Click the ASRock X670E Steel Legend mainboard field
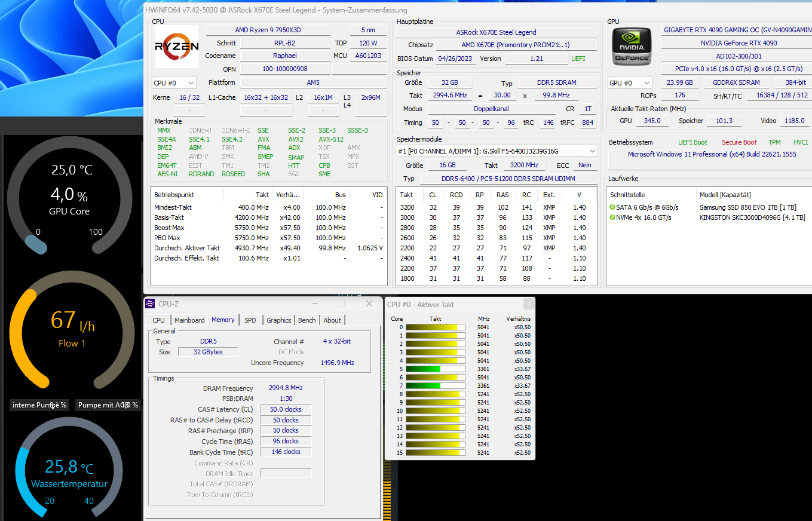This screenshot has width=812, height=521. coord(496,32)
